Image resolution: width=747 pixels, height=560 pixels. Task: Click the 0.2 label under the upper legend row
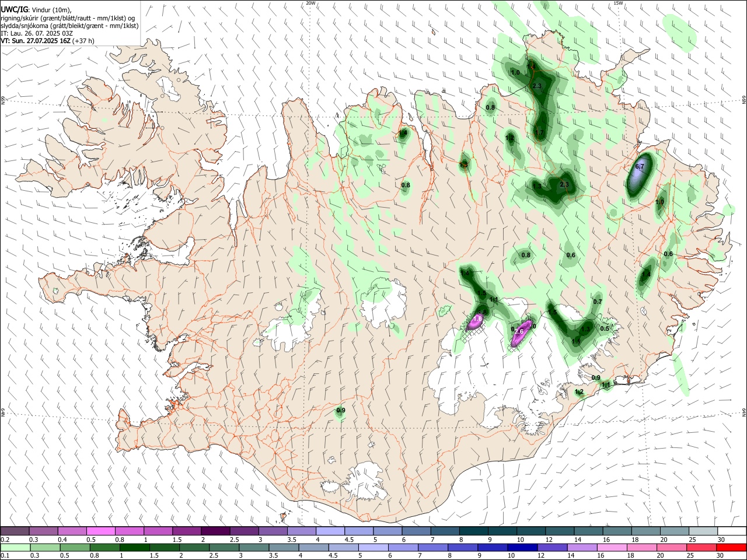5,540
